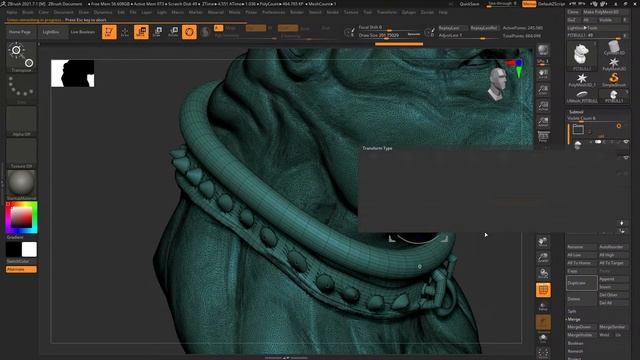This screenshot has width=640, height=360.
Task: Toggle the Persp perspective button
Action: coord(543,136)
